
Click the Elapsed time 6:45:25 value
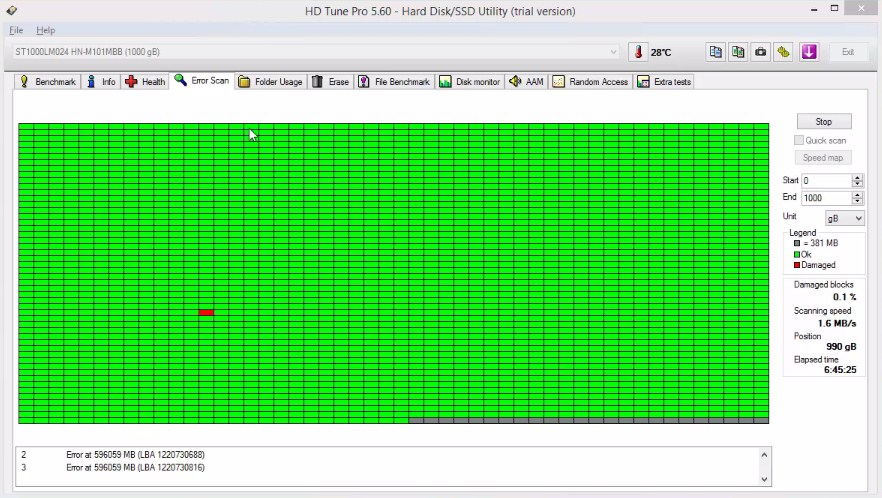coord(840,370)
